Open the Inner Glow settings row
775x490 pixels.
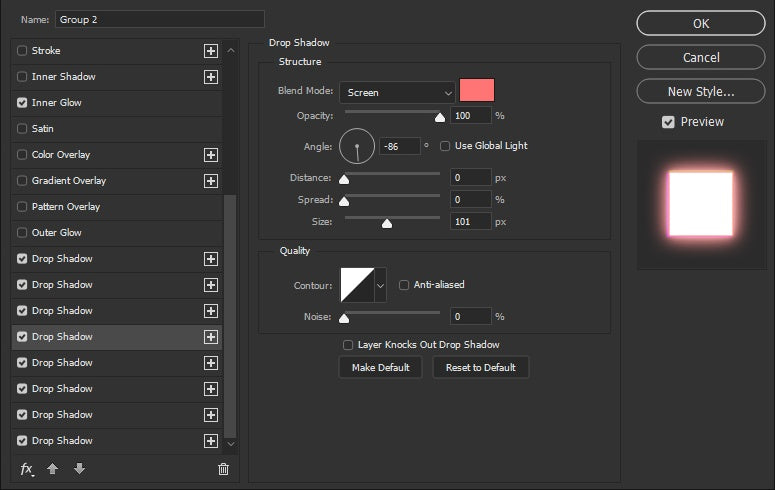click(x=117, y=103)
